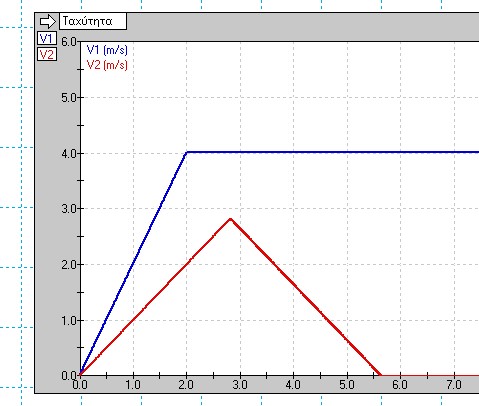Click the 5.0 y-axis label
Image resolution: width=479 pixels, height=406 pixels.
[69, 98]
